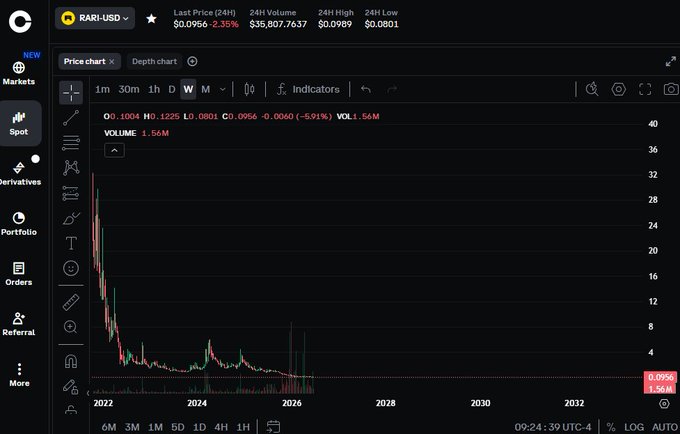Redo the chart action
Viewport: 680px width, 434px height.
(392, 89)
